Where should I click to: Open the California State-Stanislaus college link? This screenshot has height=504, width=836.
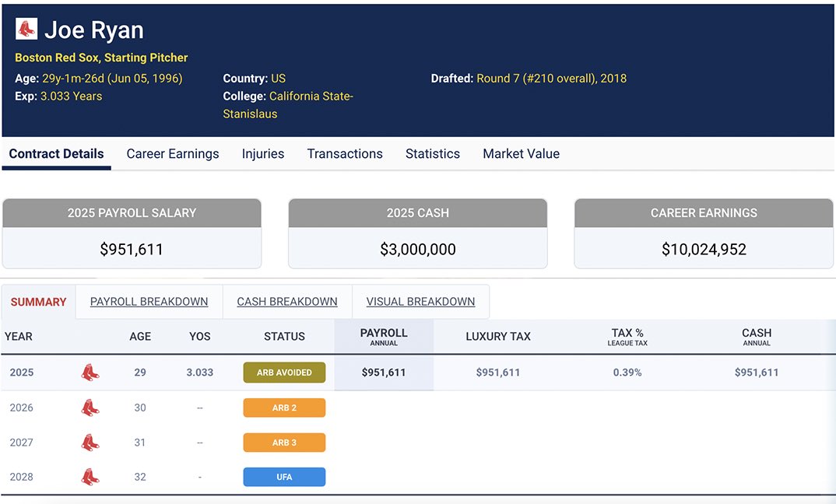point(288,105)
